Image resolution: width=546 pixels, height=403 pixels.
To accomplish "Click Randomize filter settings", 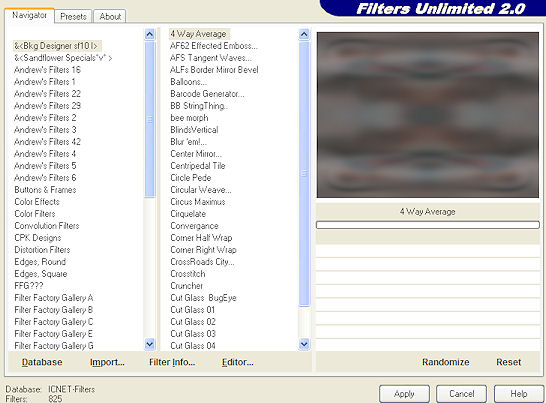I will [445, 362].
